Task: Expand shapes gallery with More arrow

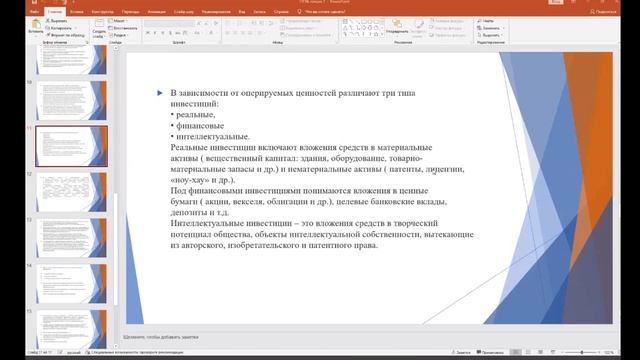Action: tap(382, 35)
